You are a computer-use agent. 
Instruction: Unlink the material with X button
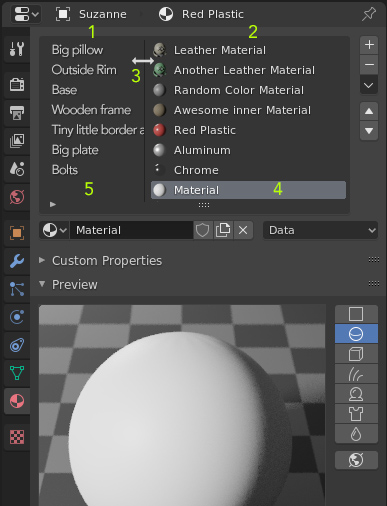(243, 230)
